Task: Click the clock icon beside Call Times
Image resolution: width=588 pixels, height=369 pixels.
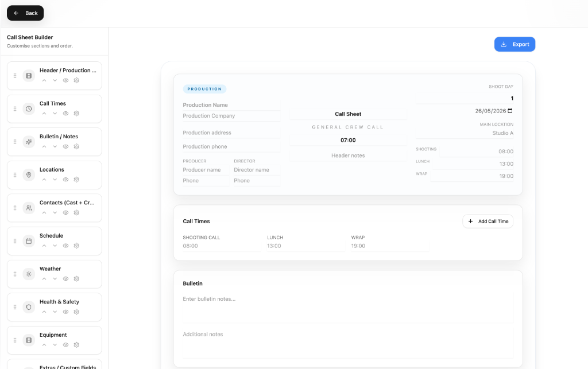Action: click(29, 109)
